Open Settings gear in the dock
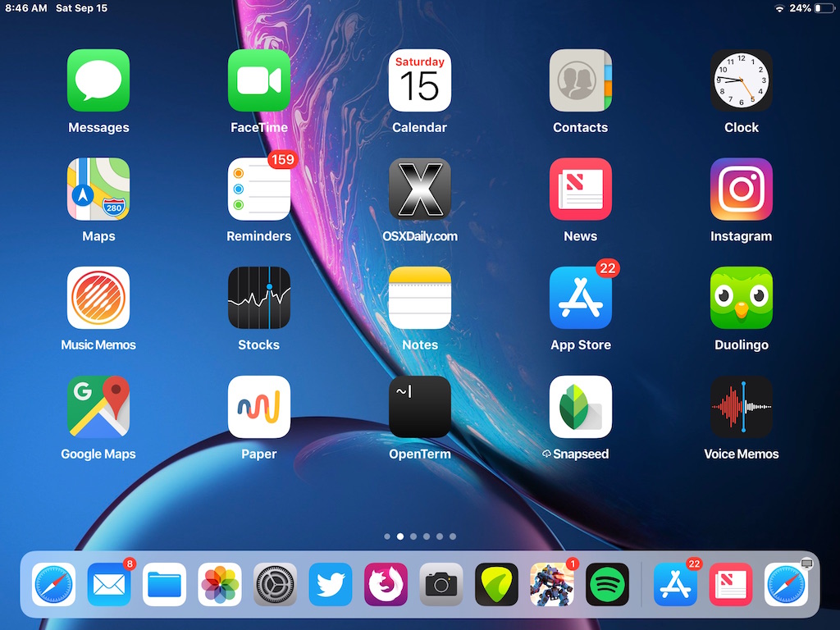The height and width of the screenshot is (630, 840). 276,584
